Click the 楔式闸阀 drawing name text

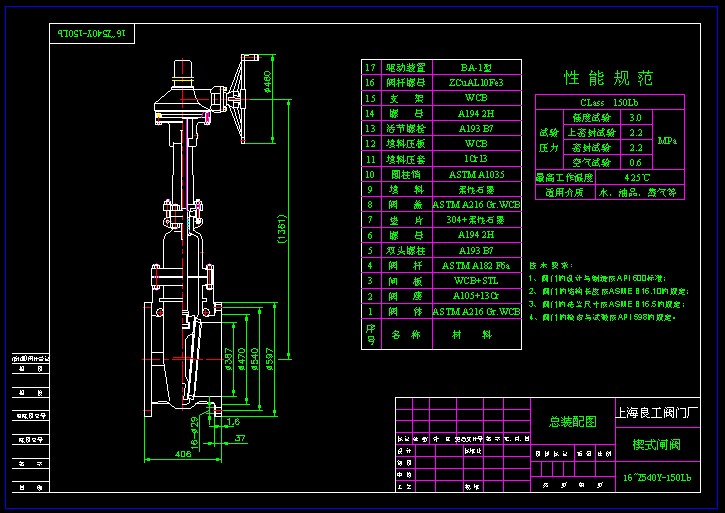tap(656, 443)
